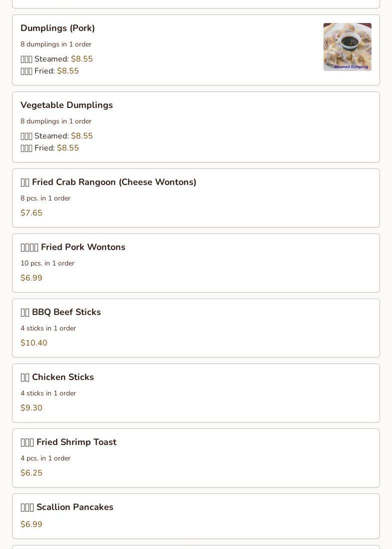This screenshot has height=549, width=392.
Task: Open the Steamed Dumpling photo thumbnail
Action: point(347,47)
